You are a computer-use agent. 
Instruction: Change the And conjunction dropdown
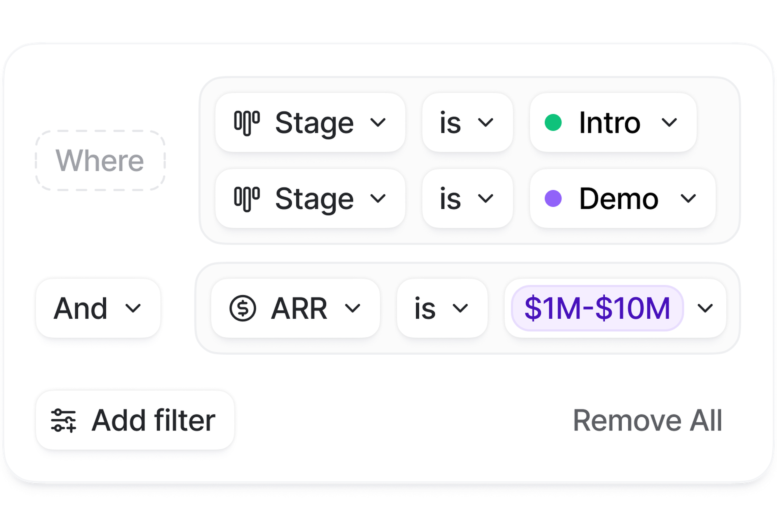98,308
